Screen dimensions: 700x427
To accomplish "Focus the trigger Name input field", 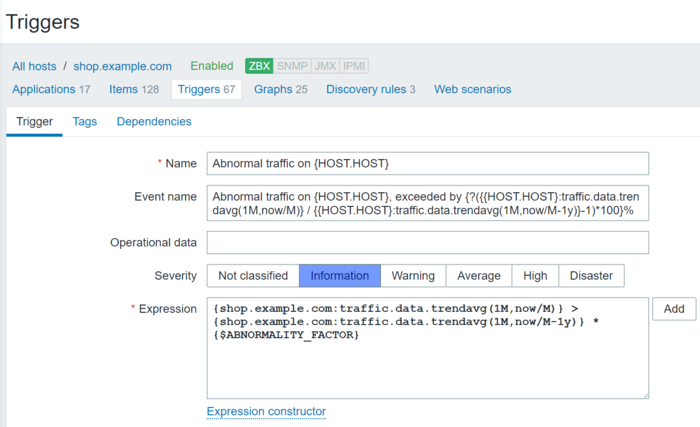I will pyautogui.click(x=428, y=163).
